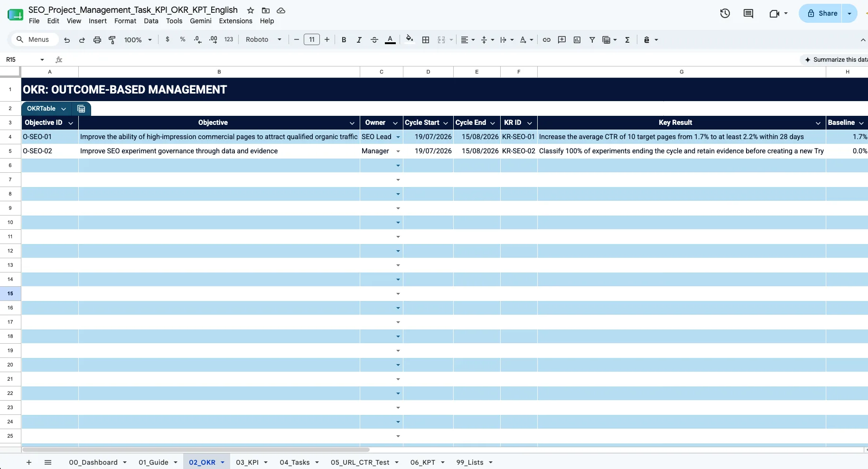Image resolution: width=868 pixels, height=469 pixels.
Task: Insert a comment
Action: (x=562, y=40)
